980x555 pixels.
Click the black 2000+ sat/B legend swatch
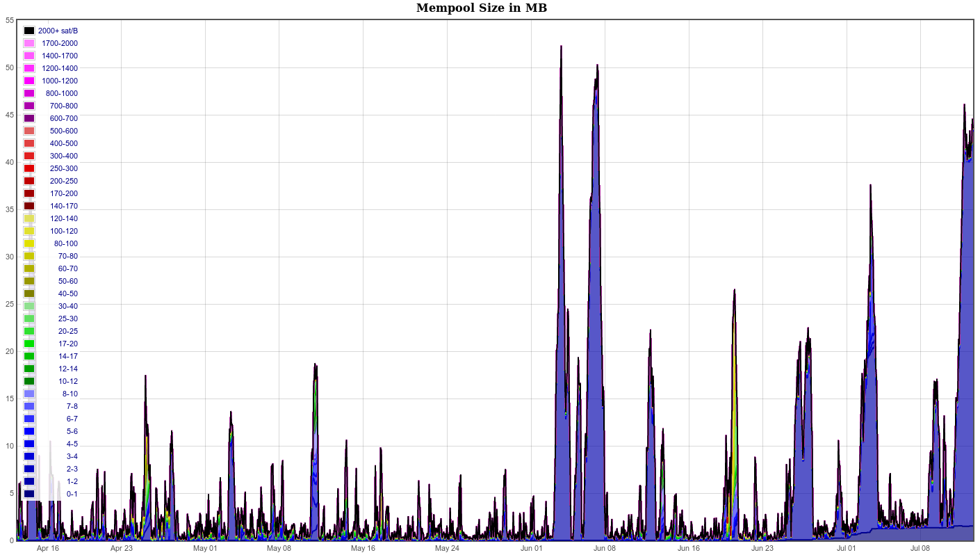coord(29,31)
